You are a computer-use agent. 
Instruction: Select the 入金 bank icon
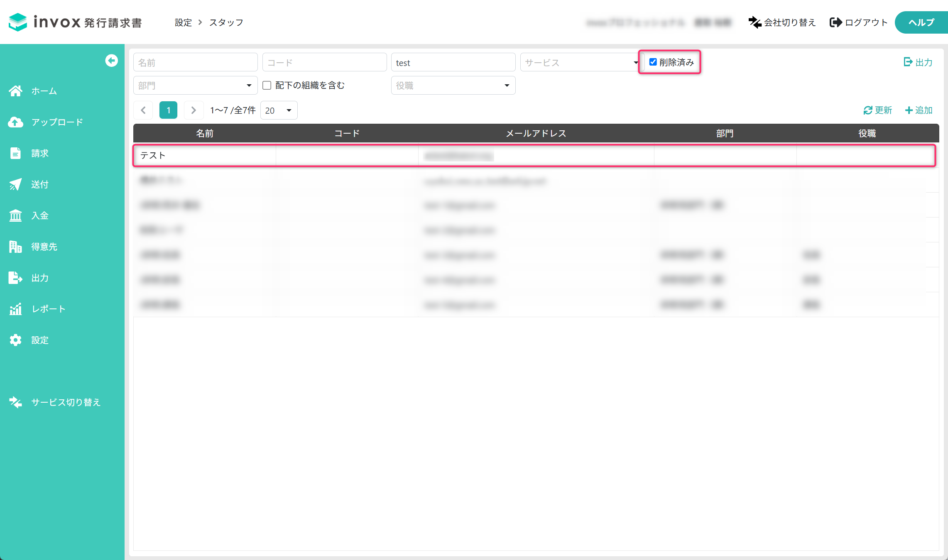(16, 215)
